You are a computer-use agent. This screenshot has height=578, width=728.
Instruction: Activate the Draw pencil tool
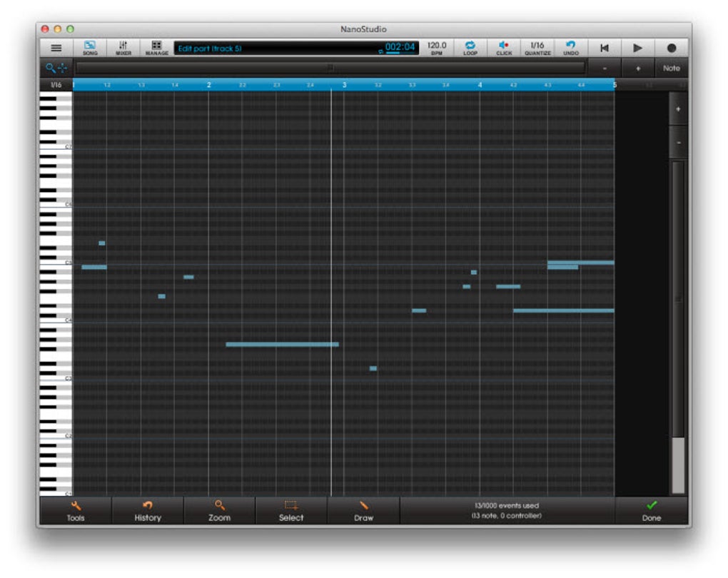pos(363,511)
